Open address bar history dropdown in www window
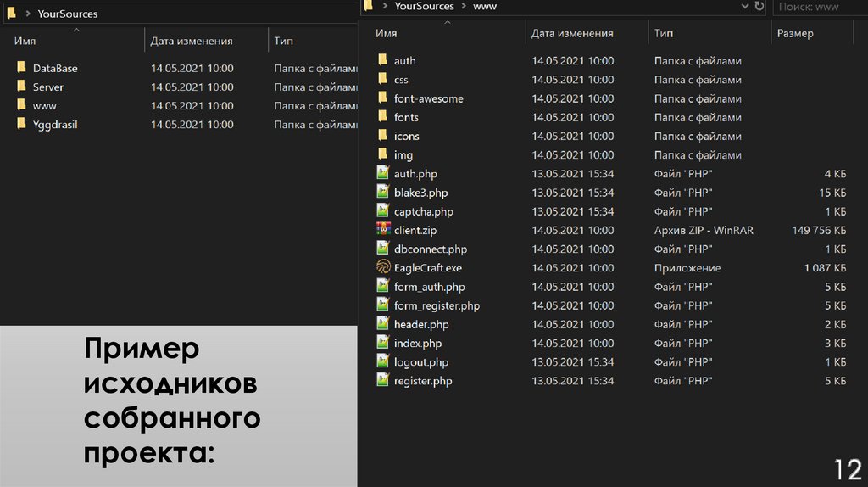Viewport: 868px width, 487px height. pos(745,6)
